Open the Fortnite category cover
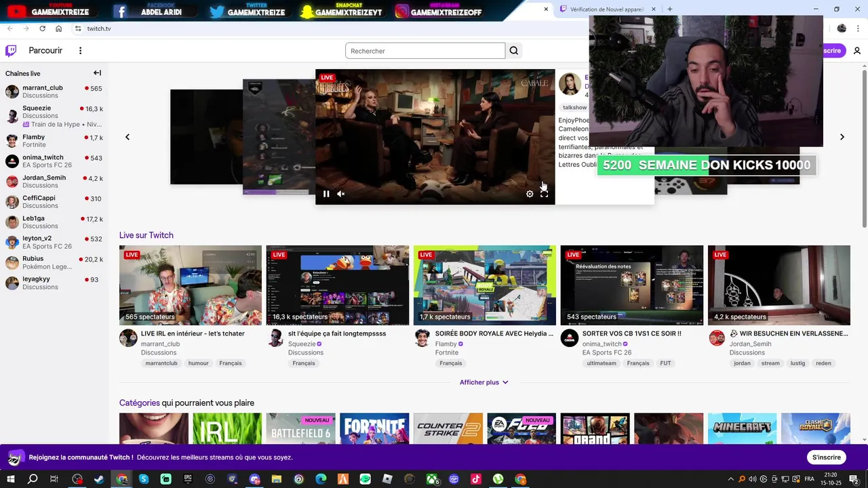The height and width of the screenshot is (488, 868). (x=374, y=428)
